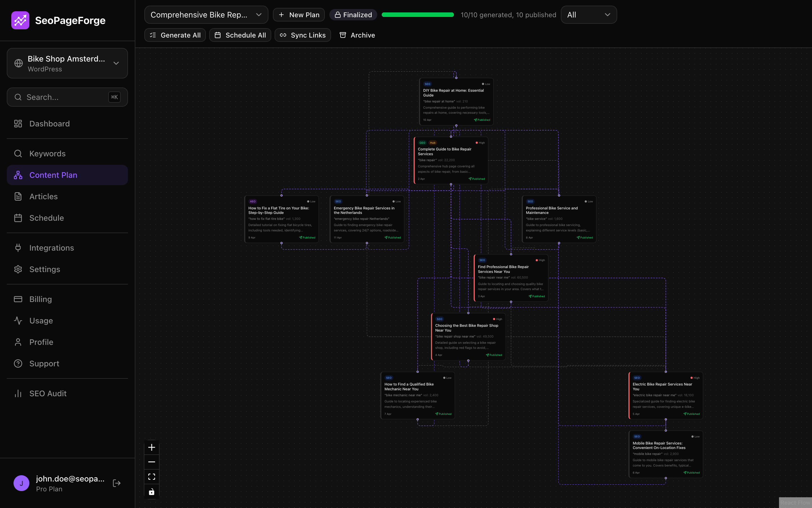
Task: Navigate to the Schedule page
Action: (67, 218)
